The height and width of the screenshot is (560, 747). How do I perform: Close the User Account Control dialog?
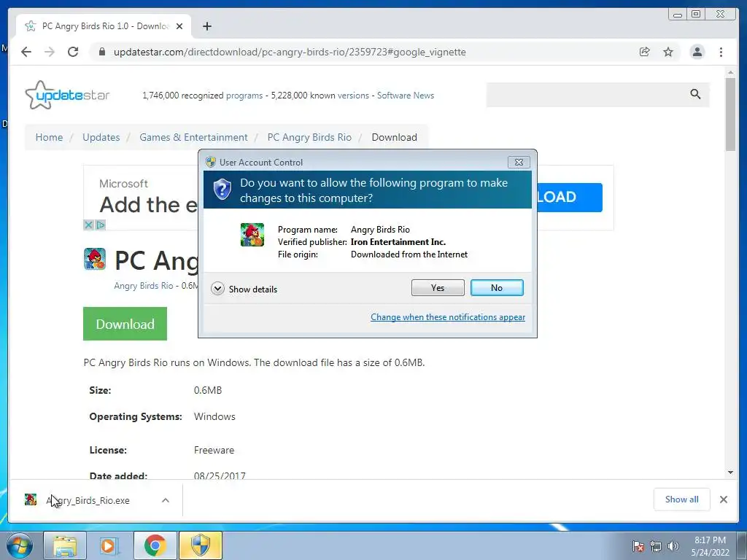tap(519, 163)
